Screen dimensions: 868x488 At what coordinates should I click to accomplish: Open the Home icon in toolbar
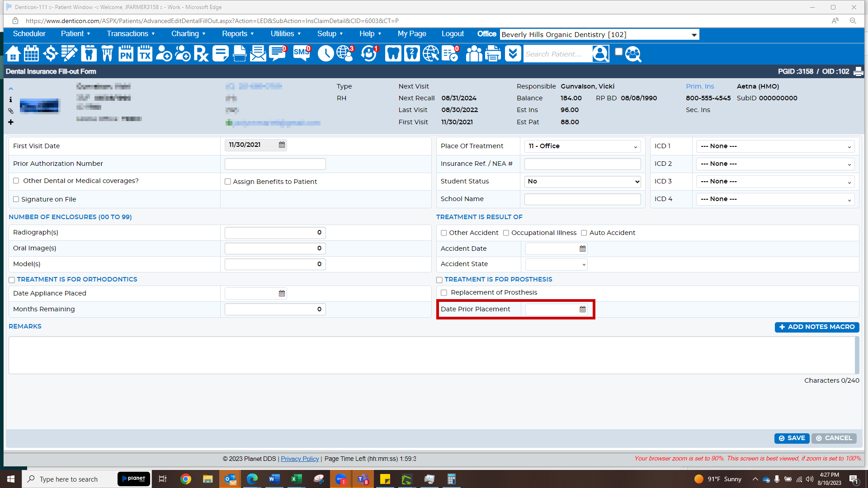click(x=13, y=54)
